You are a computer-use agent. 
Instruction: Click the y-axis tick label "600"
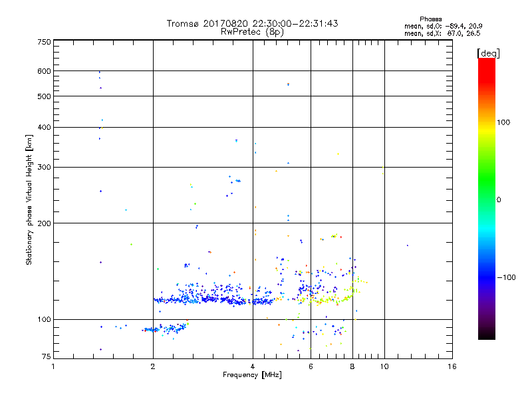coord(44,71)
